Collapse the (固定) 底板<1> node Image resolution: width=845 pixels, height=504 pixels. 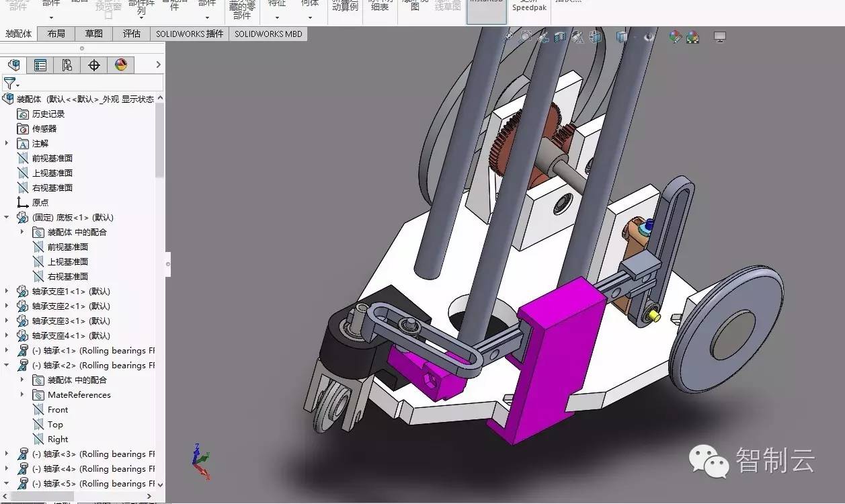[x=7, y=217]
